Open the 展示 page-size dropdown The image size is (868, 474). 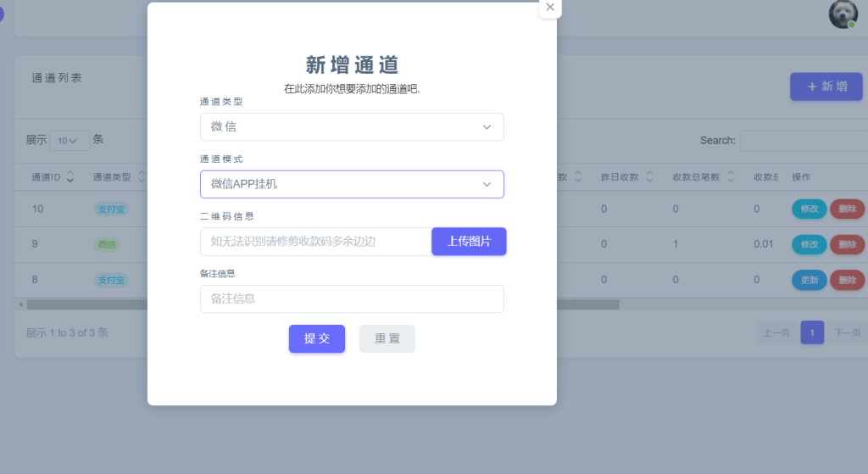[69, 141]
